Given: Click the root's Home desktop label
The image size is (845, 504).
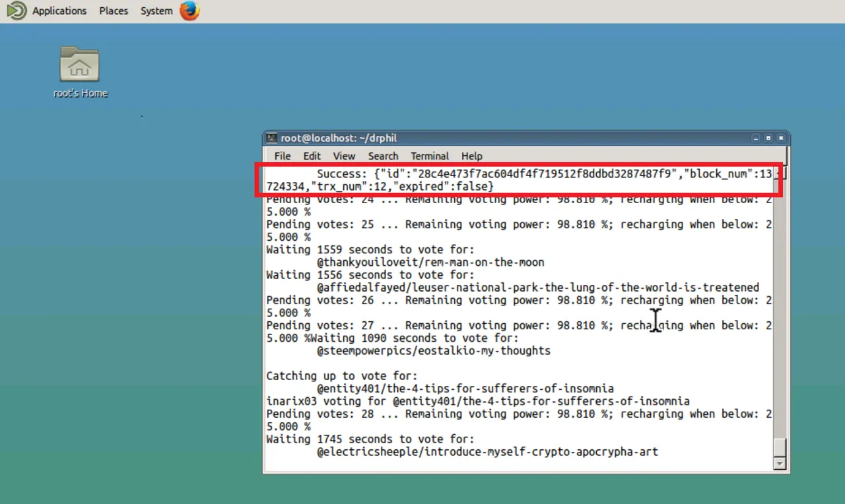Looking at the screenshot, I should tap(80, 94).
